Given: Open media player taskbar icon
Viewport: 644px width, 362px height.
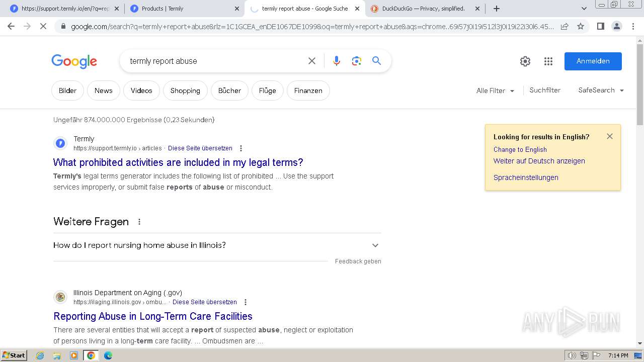Looking at the screenshot, I should tap(74, 355).
